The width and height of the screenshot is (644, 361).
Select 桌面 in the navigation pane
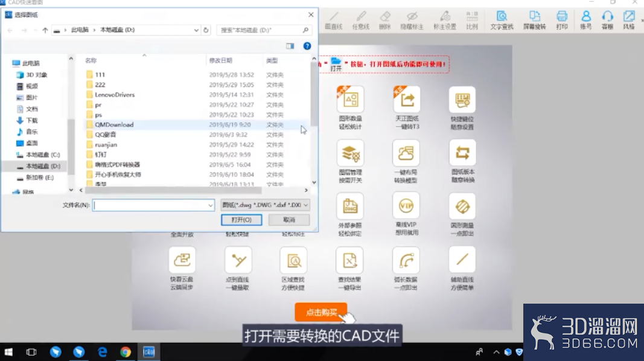27,143
